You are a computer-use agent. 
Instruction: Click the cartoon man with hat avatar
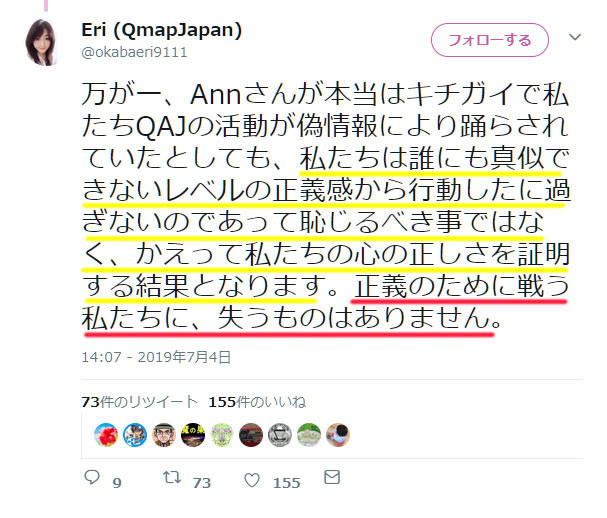point(164,435)
